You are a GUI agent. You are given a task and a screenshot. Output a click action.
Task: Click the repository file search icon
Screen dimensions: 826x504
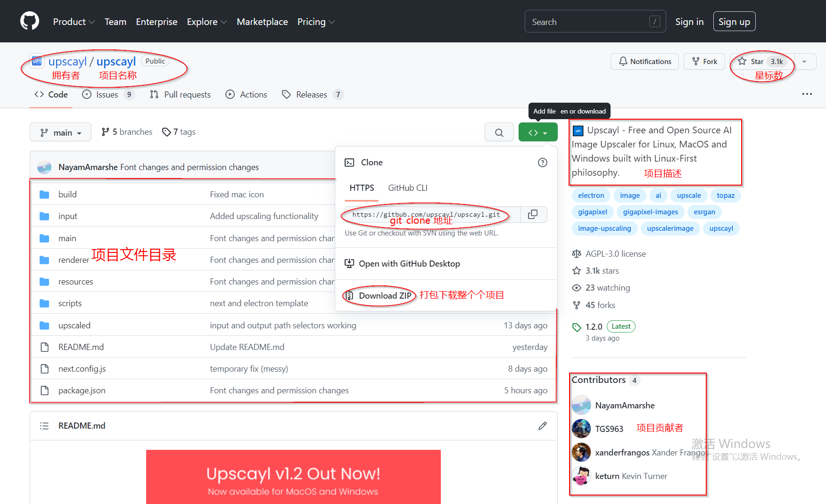pos(499,132)
